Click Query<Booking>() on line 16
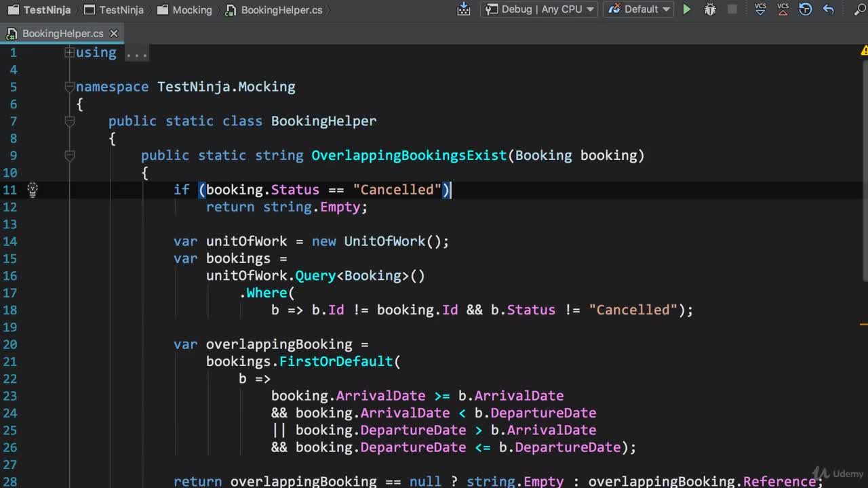 360,276
